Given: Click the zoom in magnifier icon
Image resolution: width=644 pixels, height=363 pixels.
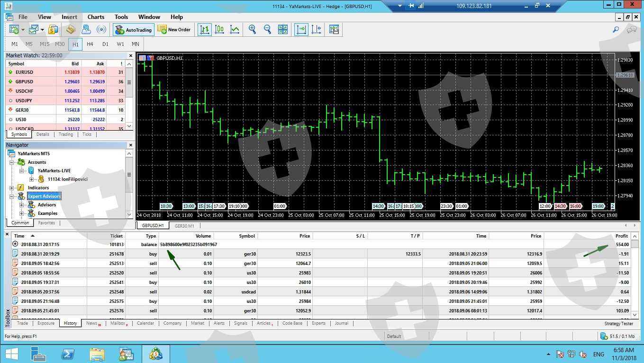Looking at the screenshot, I should (252, 29).
